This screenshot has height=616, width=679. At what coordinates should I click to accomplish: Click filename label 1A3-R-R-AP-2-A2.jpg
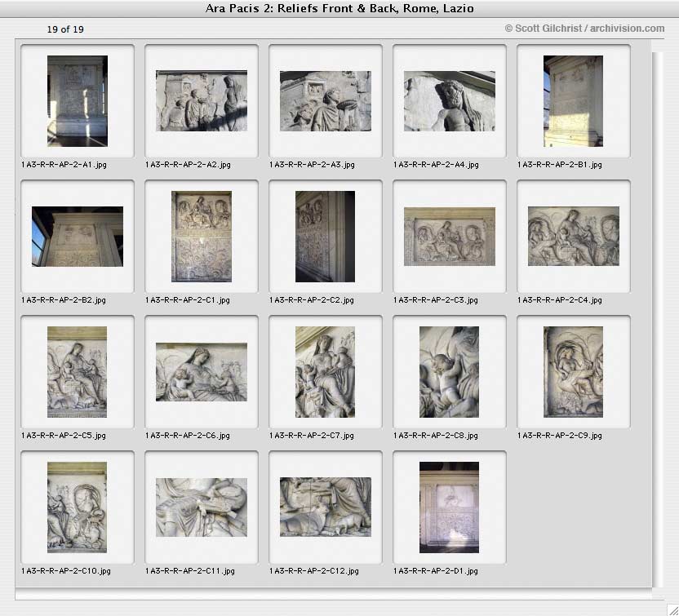(188, 165)
